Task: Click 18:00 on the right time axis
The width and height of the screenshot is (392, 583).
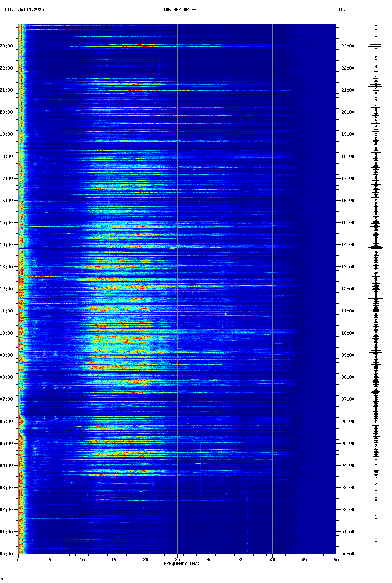Action: (x=348, y=156)
